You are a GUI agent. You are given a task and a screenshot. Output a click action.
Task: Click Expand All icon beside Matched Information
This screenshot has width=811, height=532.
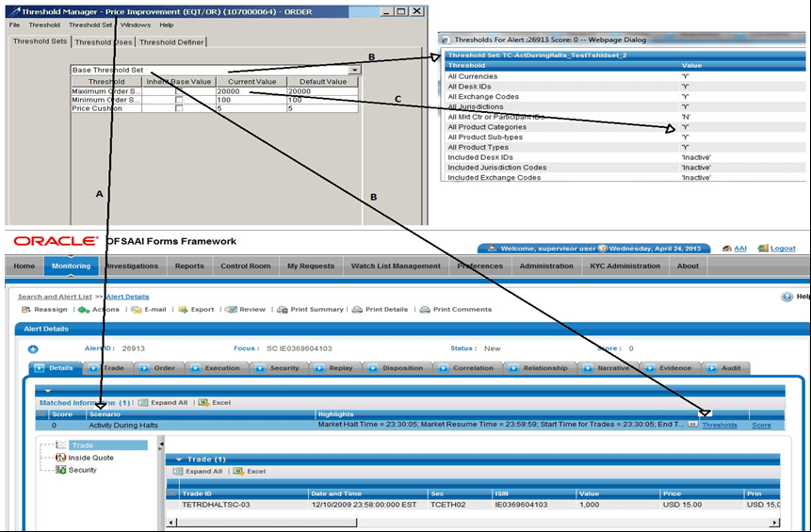click(143, 402)
